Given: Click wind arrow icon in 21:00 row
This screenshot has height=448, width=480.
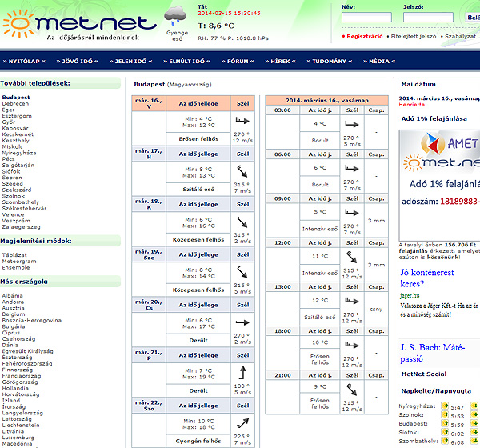Looking at the screenshot, I should (x=352, y=390).
